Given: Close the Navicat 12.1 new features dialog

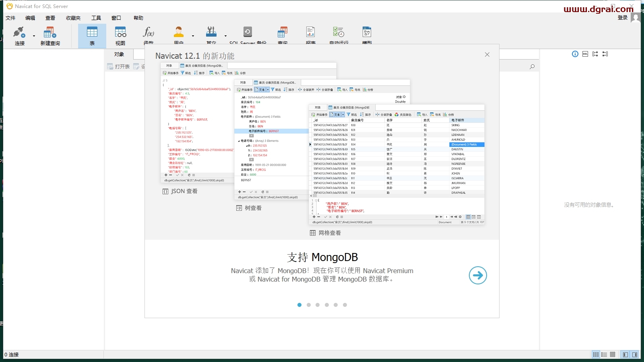Looking at the screenshot, I should pos(487,54).
